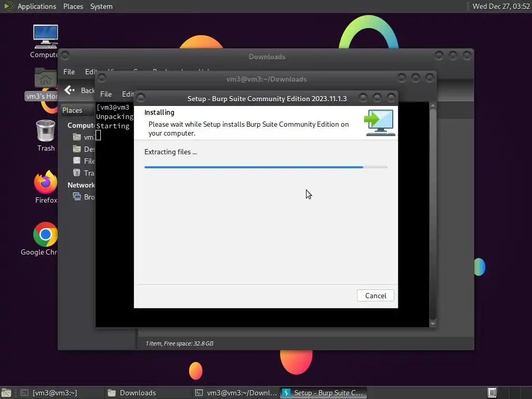Select the vm3 home entry in the Places sidebar

pos(84,137)
